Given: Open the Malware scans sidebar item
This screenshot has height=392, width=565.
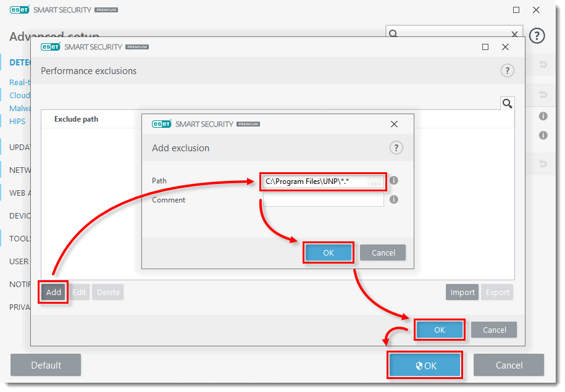Looking at the screenshot, I should (20, 108).
